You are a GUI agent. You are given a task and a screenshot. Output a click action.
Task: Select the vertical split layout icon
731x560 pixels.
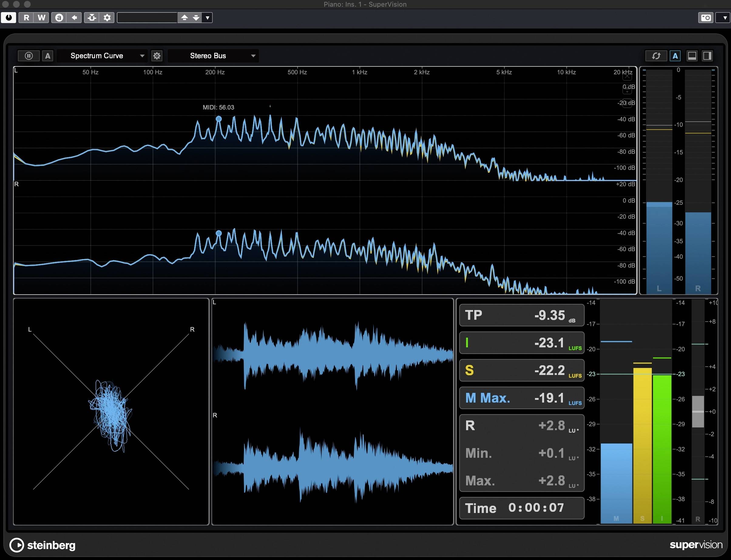(x=707, y=56)
